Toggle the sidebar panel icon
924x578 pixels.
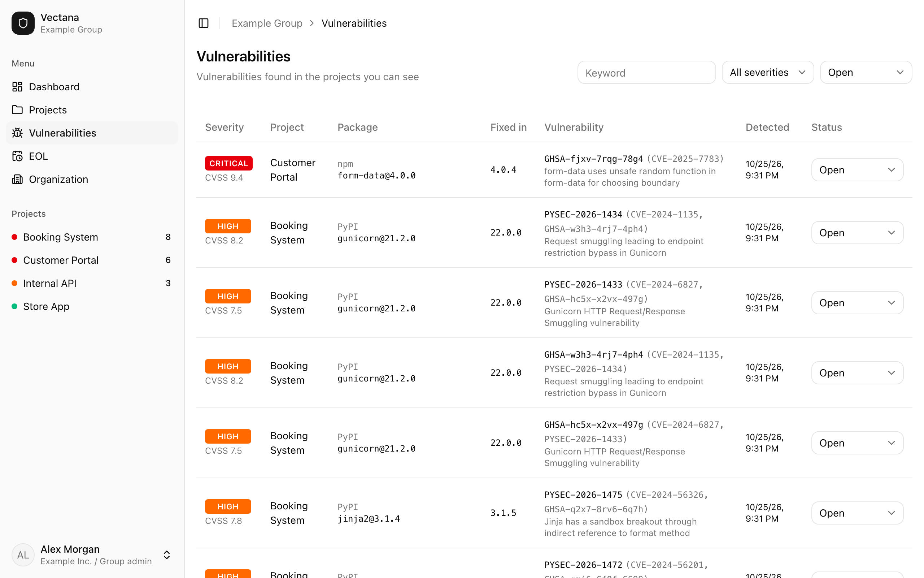coord(204,23)
